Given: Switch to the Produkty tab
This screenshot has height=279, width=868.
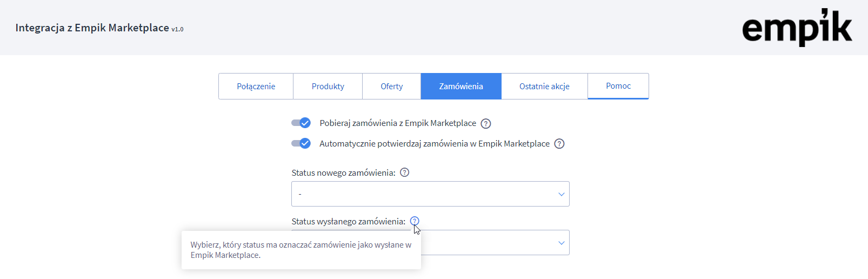Looking at the screenshot, I should coord(328,86).
